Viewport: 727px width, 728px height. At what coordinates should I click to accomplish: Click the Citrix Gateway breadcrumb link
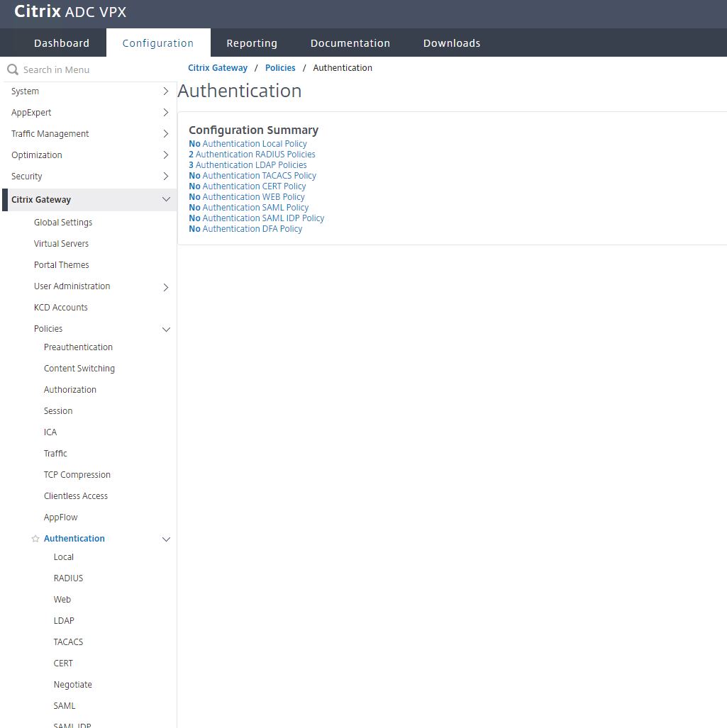pos(218,68)
